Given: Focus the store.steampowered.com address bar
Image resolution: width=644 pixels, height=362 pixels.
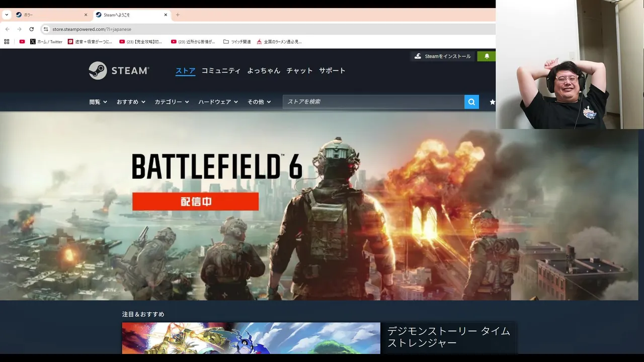Looking at the screenshot, I should point(268,29).
